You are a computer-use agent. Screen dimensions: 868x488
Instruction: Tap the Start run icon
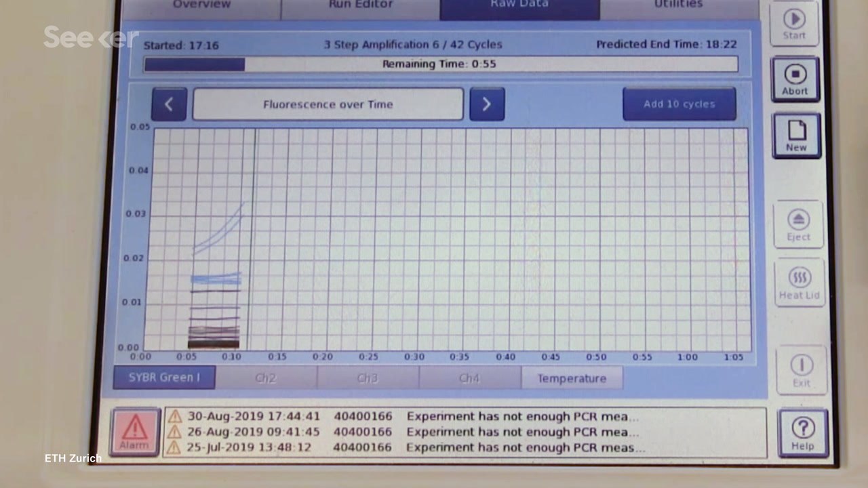pyautogui.click(x=794, y=24)
